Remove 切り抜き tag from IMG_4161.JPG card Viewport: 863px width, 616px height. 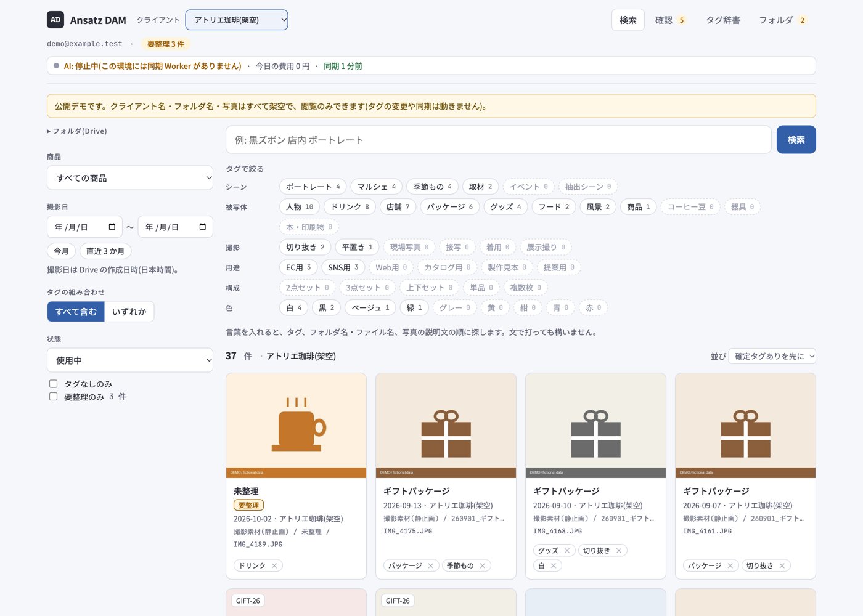tap(782, 565)
